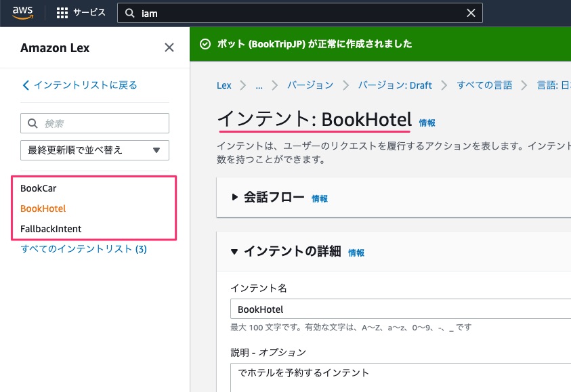Image resolution: width=571 pixels, height=392 pixels.
Task: Edit the intent name field
Action: pyautogui.click(x=400, y=309)
